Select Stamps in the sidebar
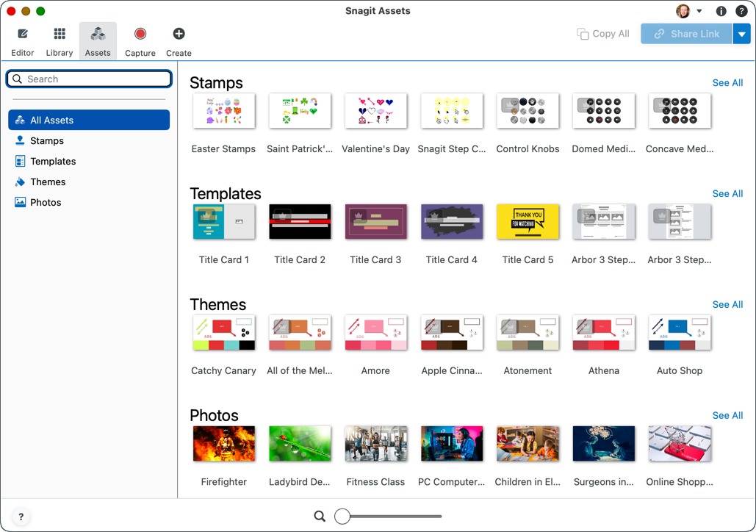The height and width of the screenshot is (532, 756). (x=89, y=141)
